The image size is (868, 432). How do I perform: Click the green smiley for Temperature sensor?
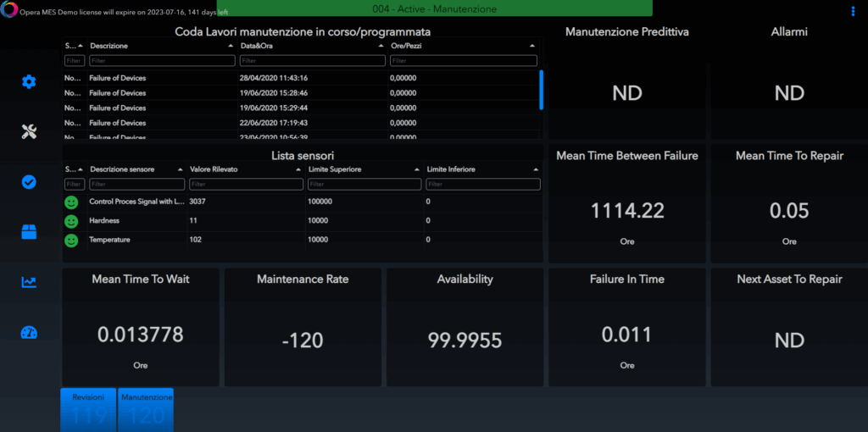[x=71, y=240]
